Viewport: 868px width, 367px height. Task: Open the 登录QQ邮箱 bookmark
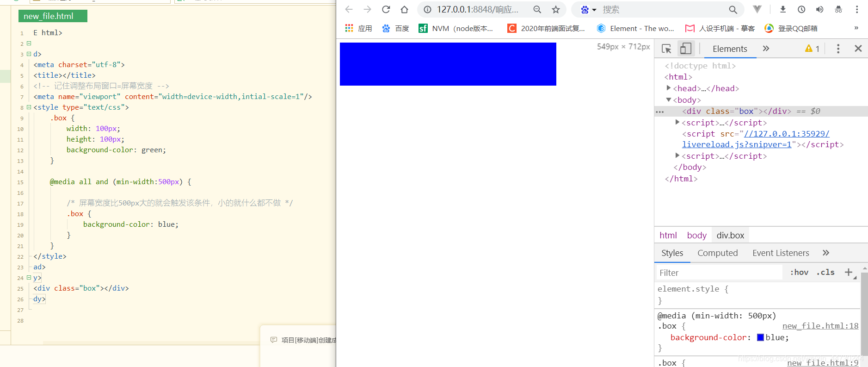[x=791, y=28]
